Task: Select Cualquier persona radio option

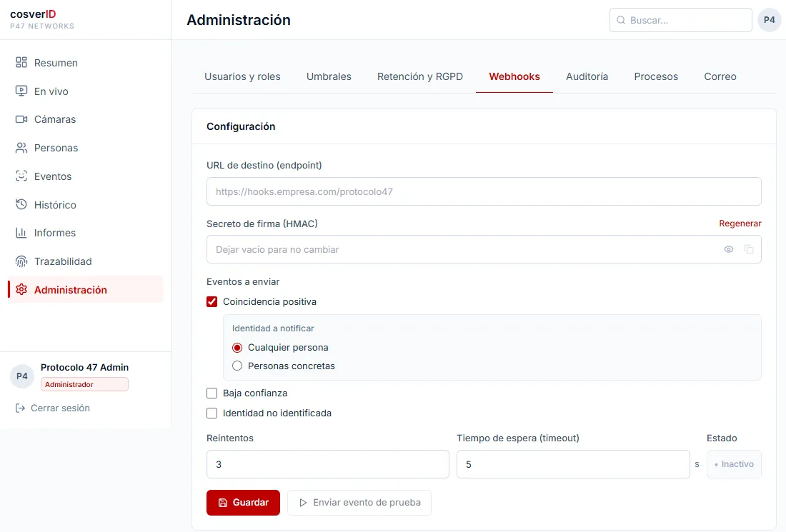Action: coord(237,348)
